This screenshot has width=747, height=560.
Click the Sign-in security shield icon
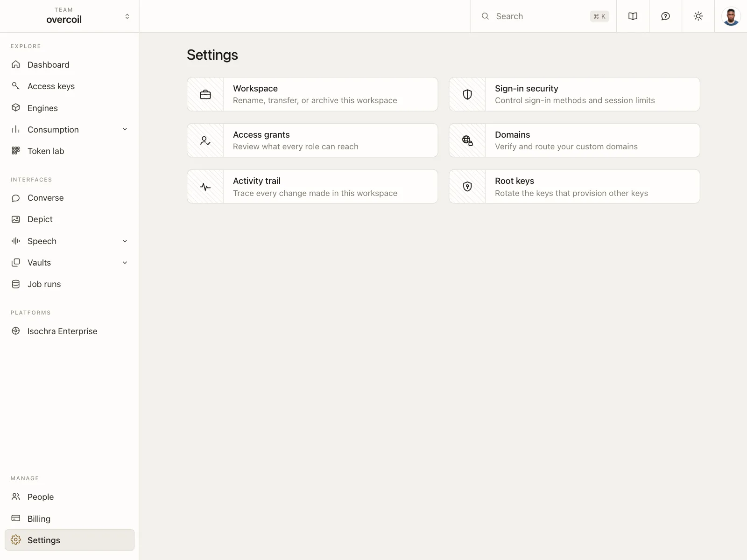[x=467, y=94]
